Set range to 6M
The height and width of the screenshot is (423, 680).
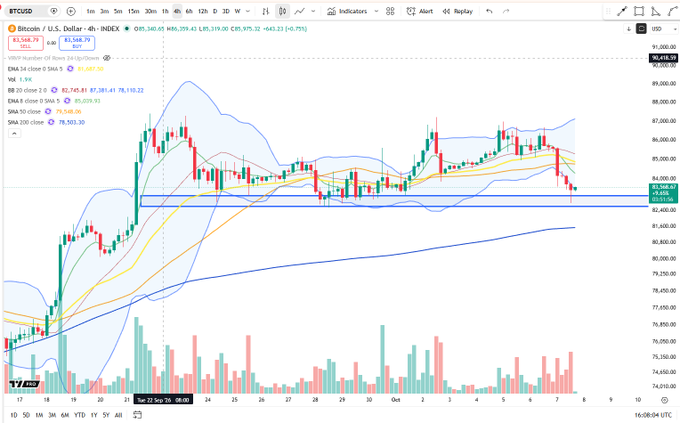click(x=65, y=415)
